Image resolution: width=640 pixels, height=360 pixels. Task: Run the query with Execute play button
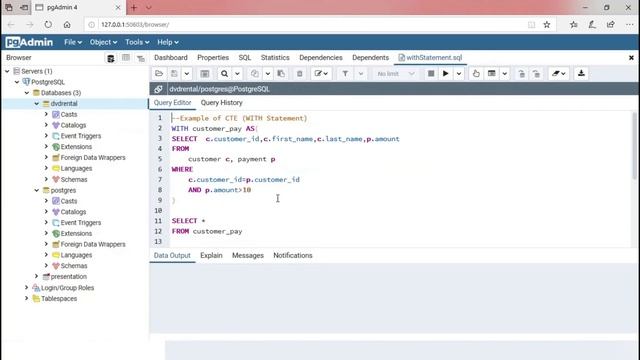point(446,74)
